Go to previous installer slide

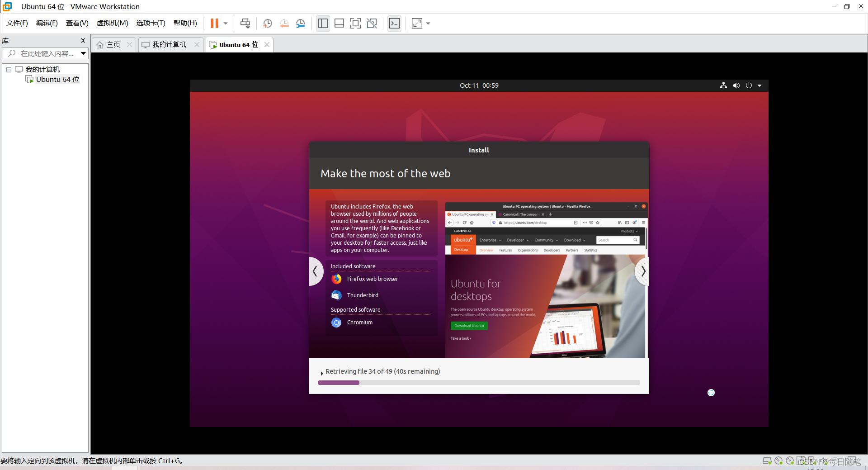coord(316,271)
